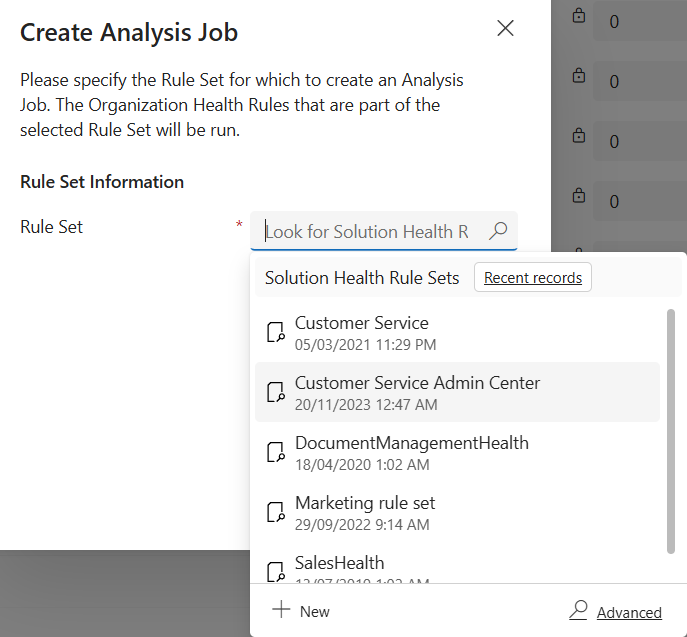Select Customer Service rule set

click(361, 324)
